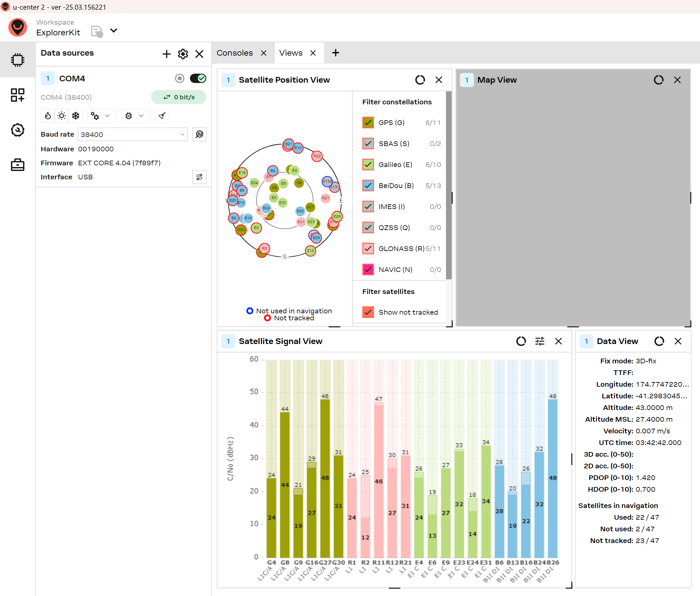Disable the Show not tracked checkbox
This screenshot has width=700, height=596.
pyautogui.click(x=368, y=312)
